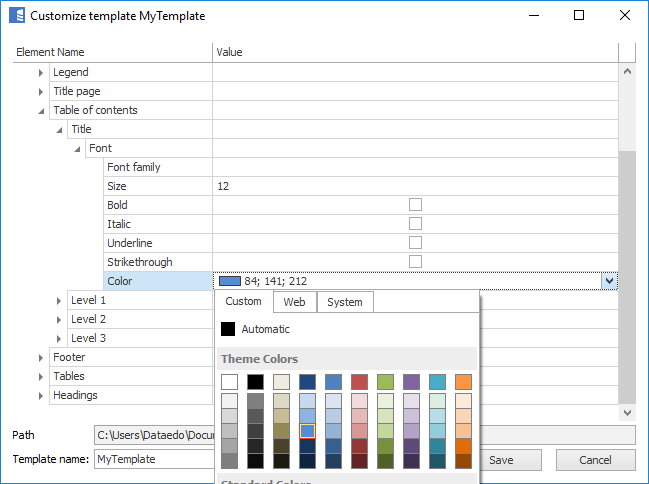This screenshot has width=649, height=484.
Task: Select the purple theme color swatch
Action: pyautogui.click(x=411, y=382)
